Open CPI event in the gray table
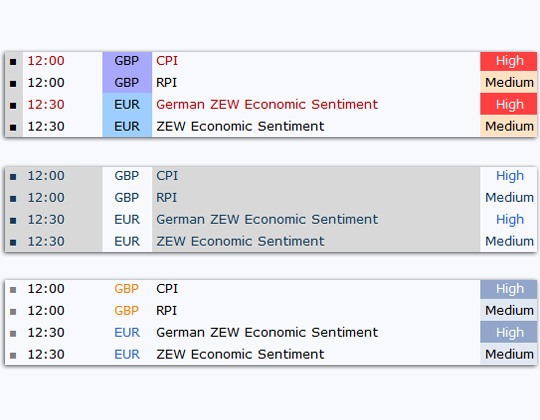Image resolution: width=540 pixels, height=420 pixels. [x=167, y=176]
